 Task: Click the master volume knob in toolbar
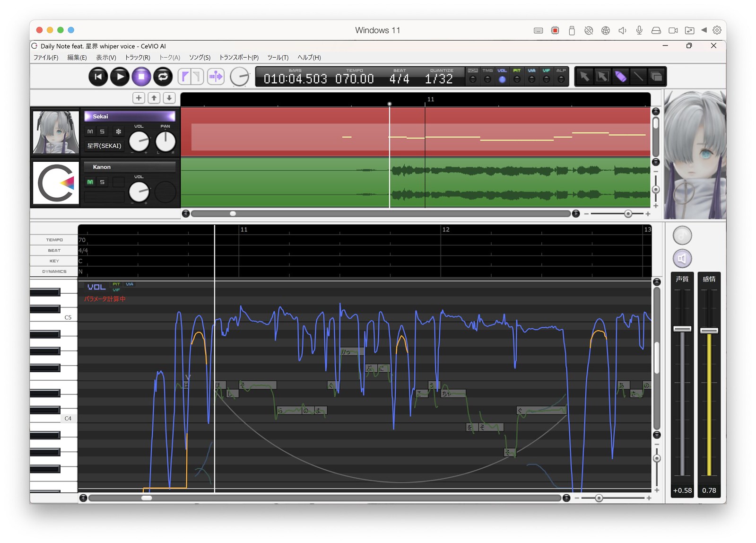click(240, 77)
